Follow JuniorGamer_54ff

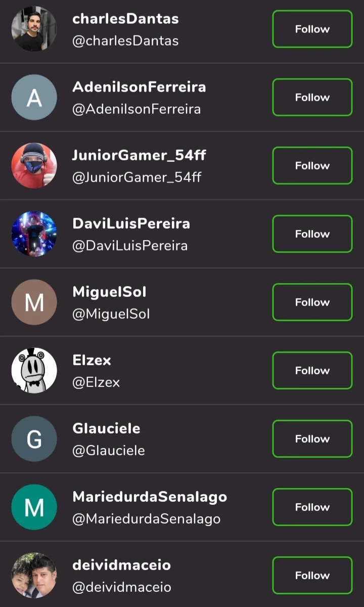[x=312, y=166]
